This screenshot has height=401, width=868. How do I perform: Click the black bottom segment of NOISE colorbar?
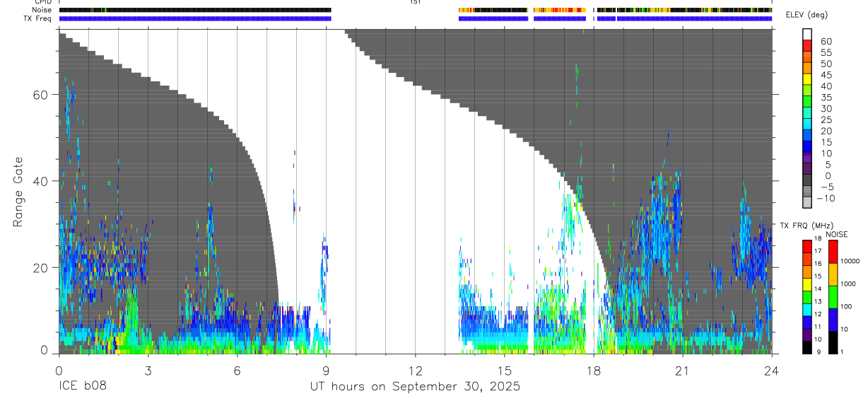pyautogui.click(x=833, y=342)
